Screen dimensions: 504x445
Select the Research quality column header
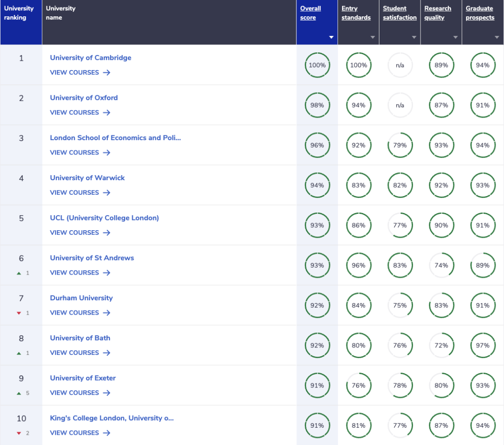(438, 13)
